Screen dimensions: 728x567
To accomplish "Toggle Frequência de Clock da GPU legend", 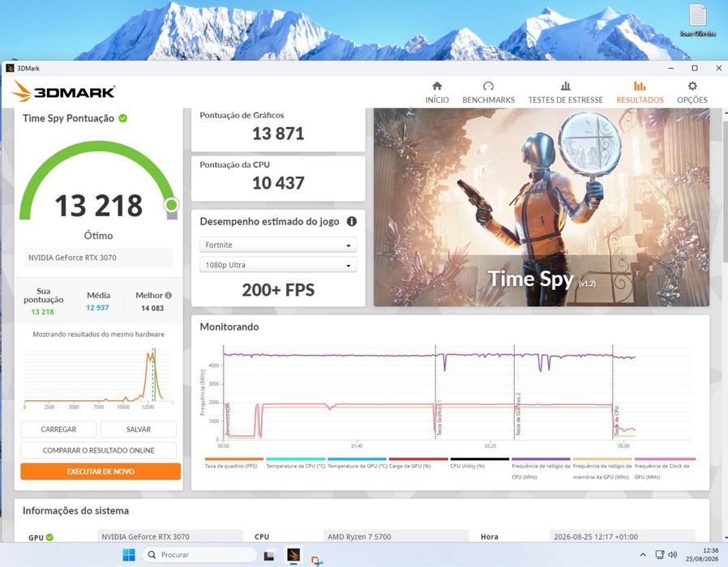I will (x=664, y=469).
